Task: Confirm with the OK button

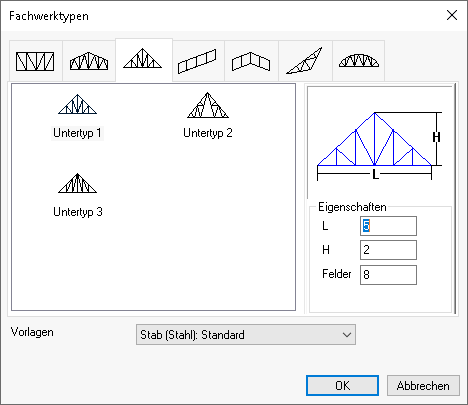Action: tap(342, 386)
